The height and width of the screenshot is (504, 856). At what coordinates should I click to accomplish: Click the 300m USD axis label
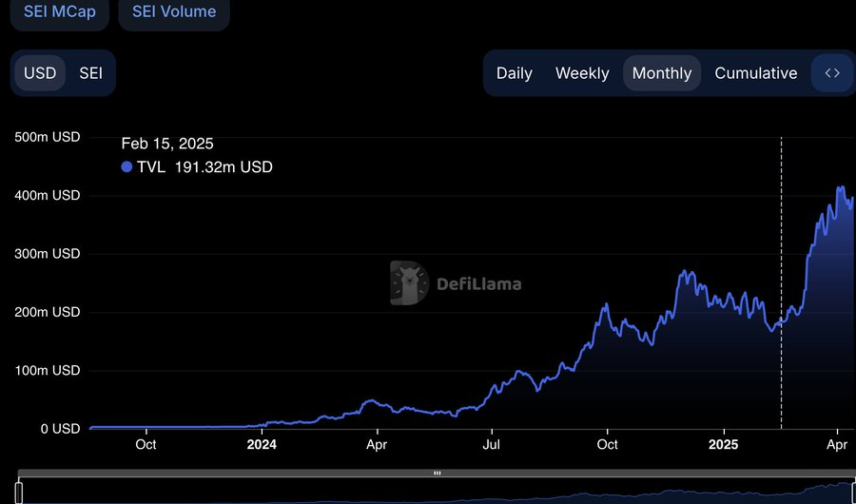click(48, 254)
